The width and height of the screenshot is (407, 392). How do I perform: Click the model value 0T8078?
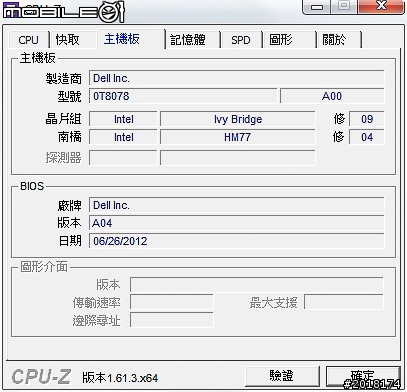(x=183, y=96)
